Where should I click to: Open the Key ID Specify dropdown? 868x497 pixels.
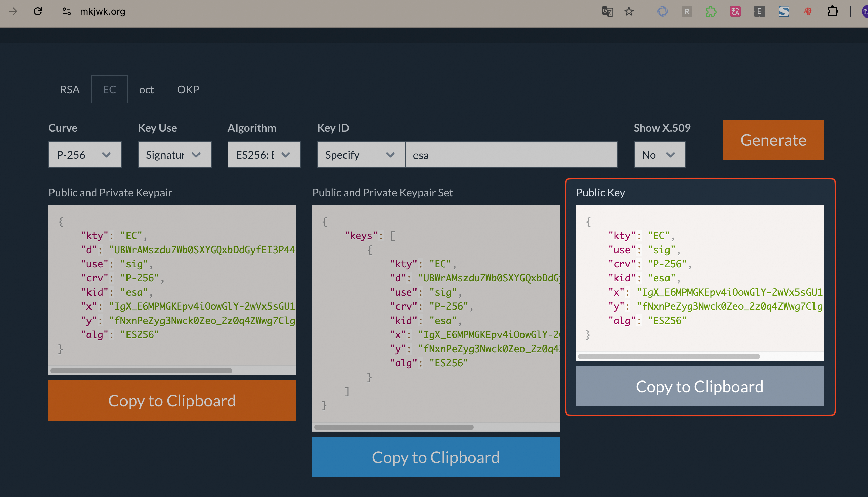tap(361, 155)
